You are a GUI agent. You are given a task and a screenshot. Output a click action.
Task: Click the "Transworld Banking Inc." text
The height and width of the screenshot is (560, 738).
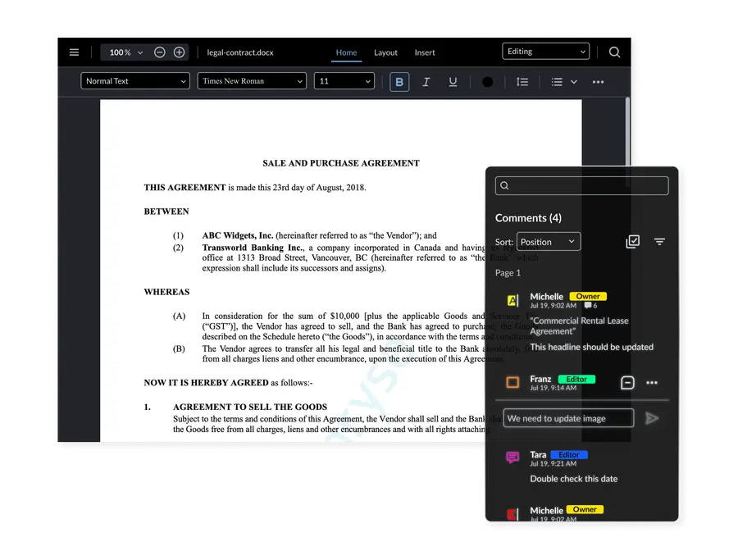click(253, 248)
